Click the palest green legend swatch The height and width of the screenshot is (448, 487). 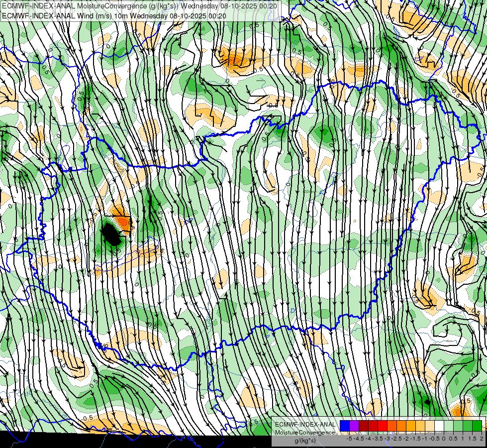click(x=449, y=426)
